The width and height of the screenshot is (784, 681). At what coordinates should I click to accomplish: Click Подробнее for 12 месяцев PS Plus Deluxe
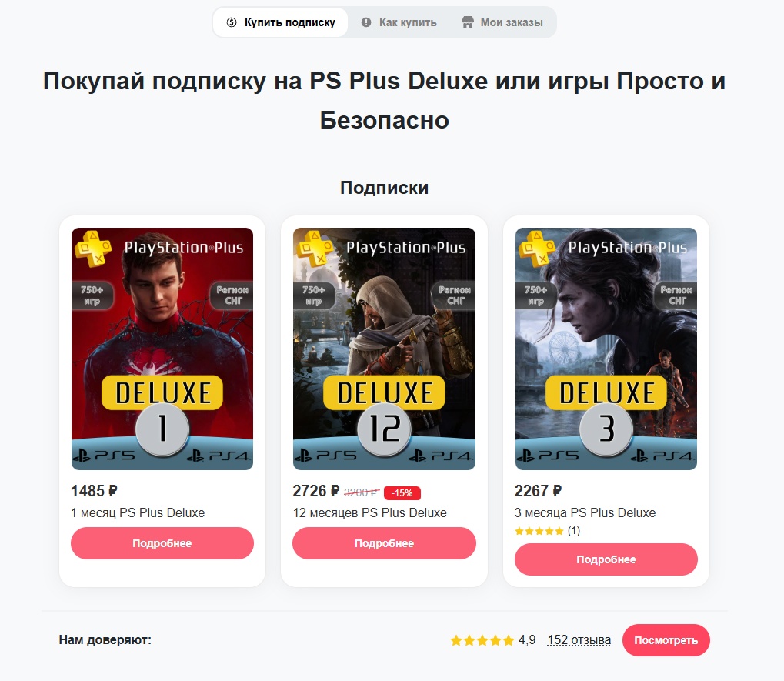point(384,543)
